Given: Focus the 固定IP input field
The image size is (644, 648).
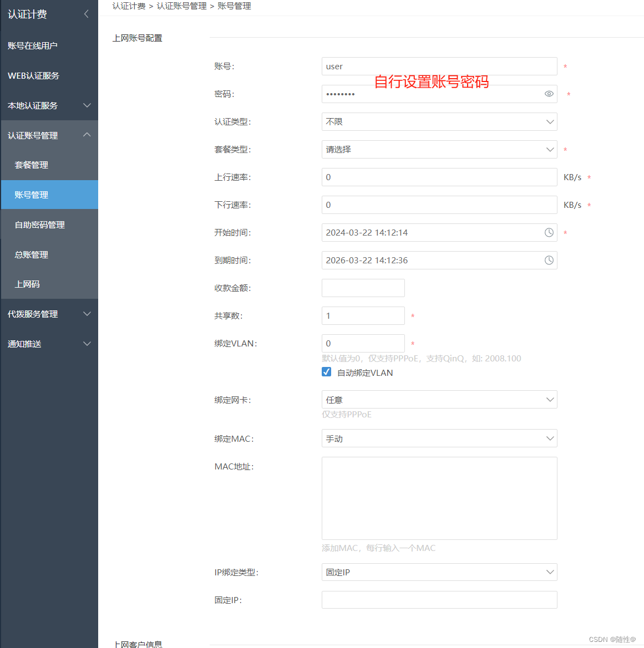Looking at the screenshot, I should coord(439,599).
